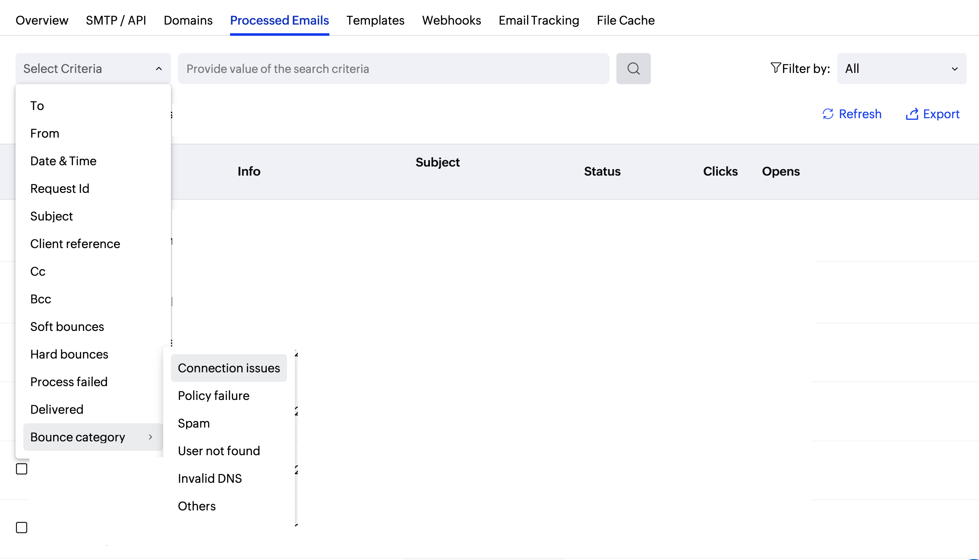Click the search magnifier icon

click(633, 68)
